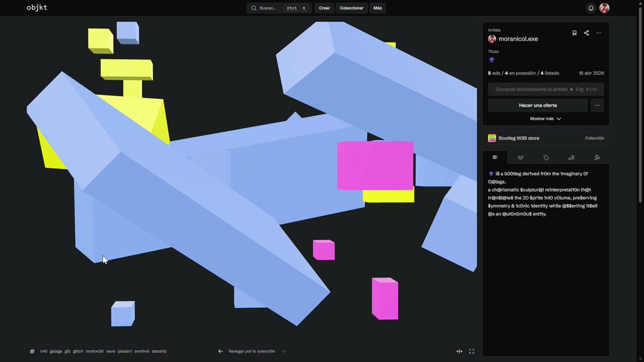Click the 18 abr 2026 date

(591, 73)
